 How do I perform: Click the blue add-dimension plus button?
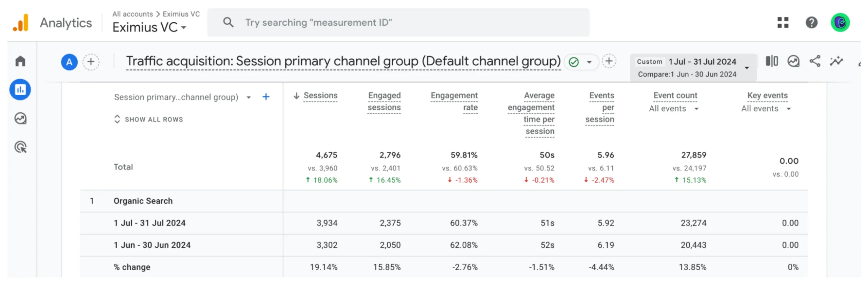point(266,97)
